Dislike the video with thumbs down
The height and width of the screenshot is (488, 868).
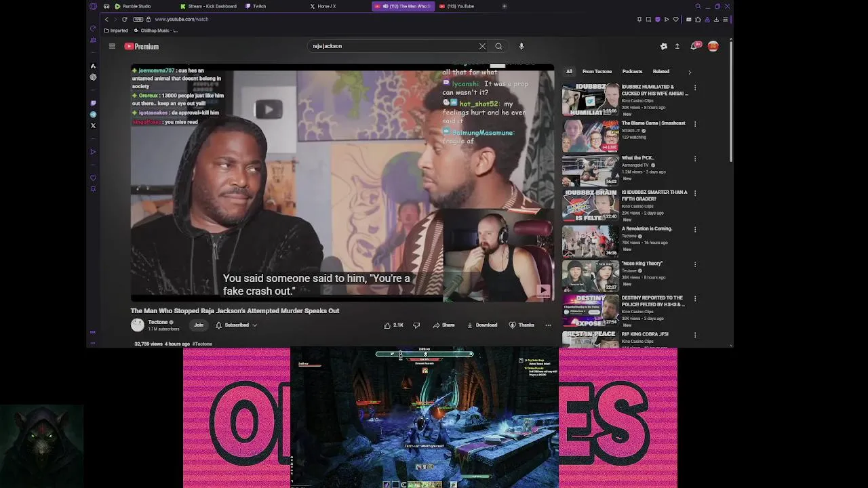click(x=416, y=325)
